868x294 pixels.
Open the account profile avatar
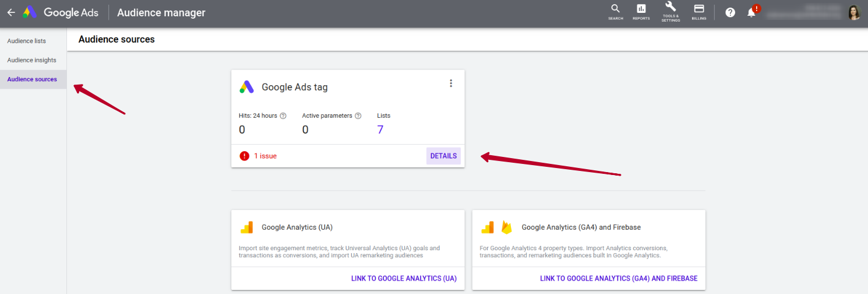pyautogui.click(x=854, y=12)
